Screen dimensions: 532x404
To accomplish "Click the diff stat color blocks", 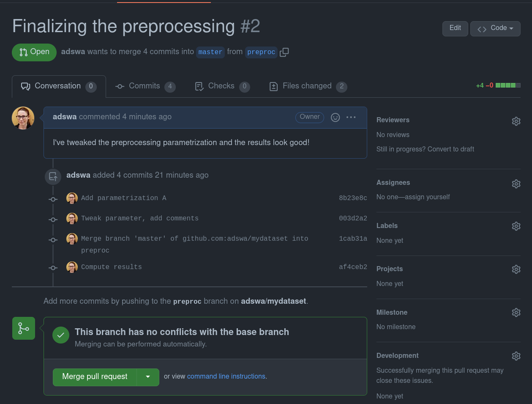I will click(508, 85).
